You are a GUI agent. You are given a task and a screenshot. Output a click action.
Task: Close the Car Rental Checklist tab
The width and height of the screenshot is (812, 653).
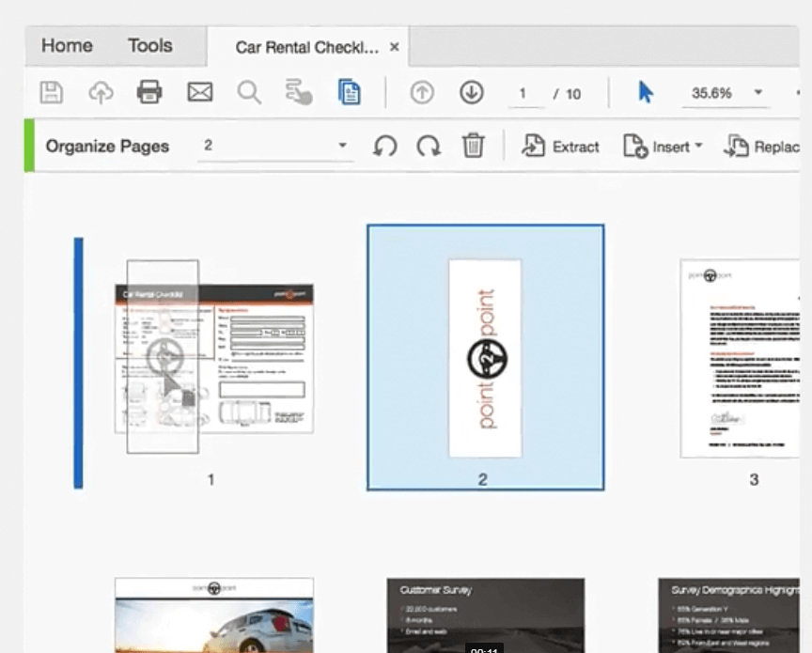pyautogui.click(x=395, y=46)
